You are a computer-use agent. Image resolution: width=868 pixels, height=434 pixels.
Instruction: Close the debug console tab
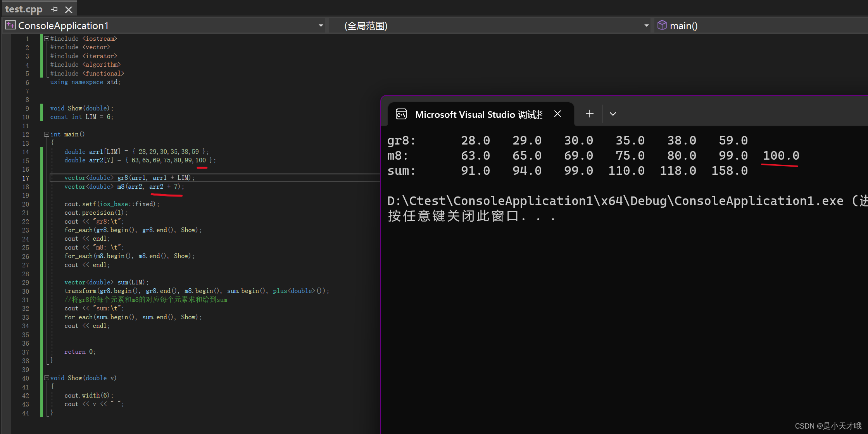pos(557,114)
